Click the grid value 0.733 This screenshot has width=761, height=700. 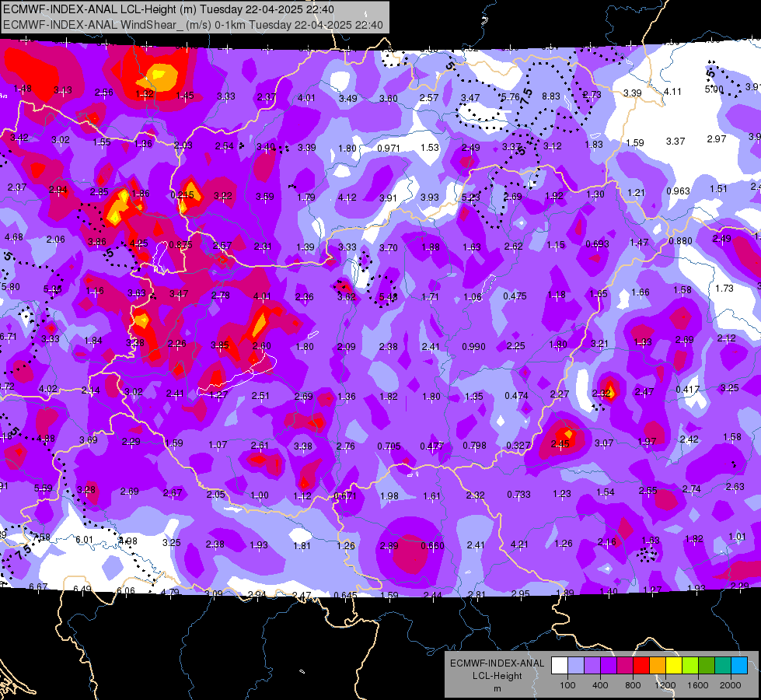coord(518,494)
